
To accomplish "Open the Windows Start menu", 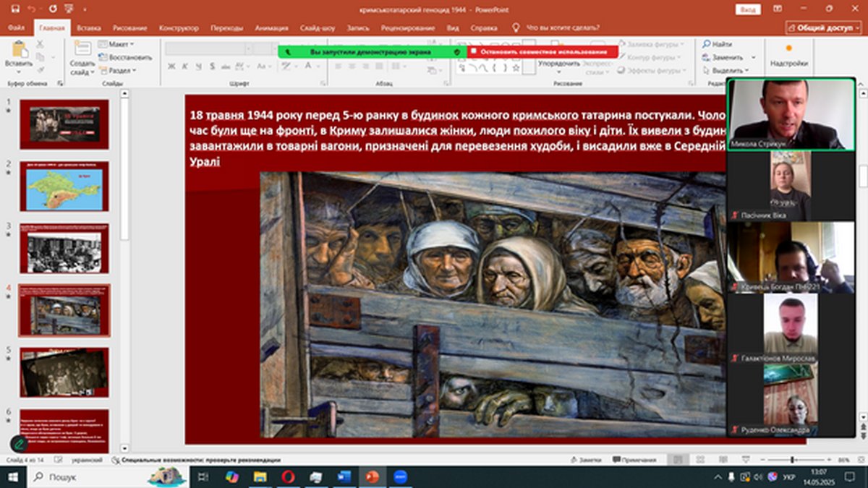I will [13, 477].
